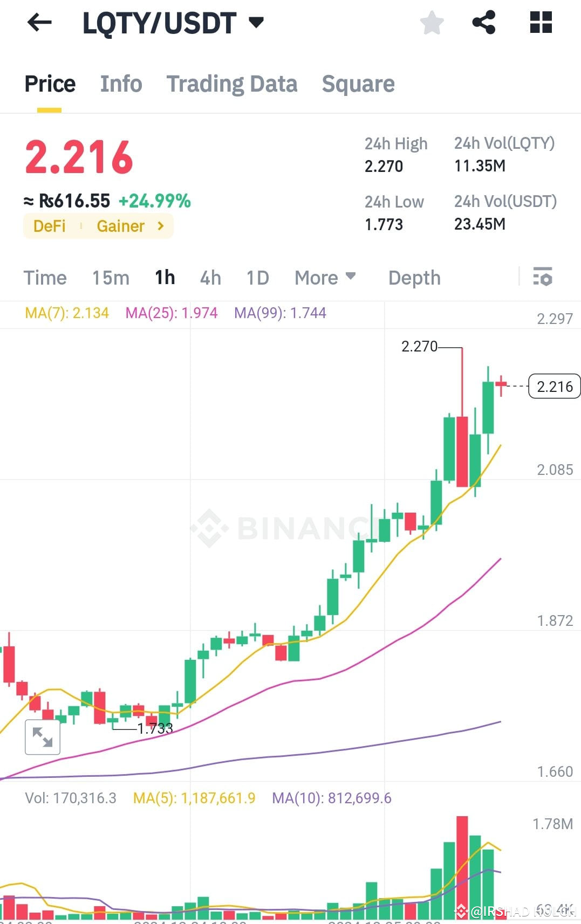The image size is (581, 924).
Task: Open the Depth view
Action: click(414, 278)
